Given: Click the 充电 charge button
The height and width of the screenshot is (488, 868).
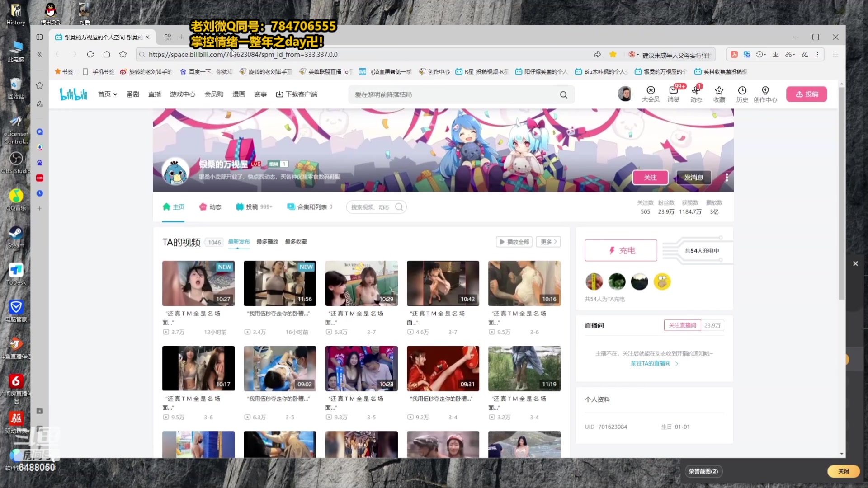Looking at the screenshot, I should 620,250.
